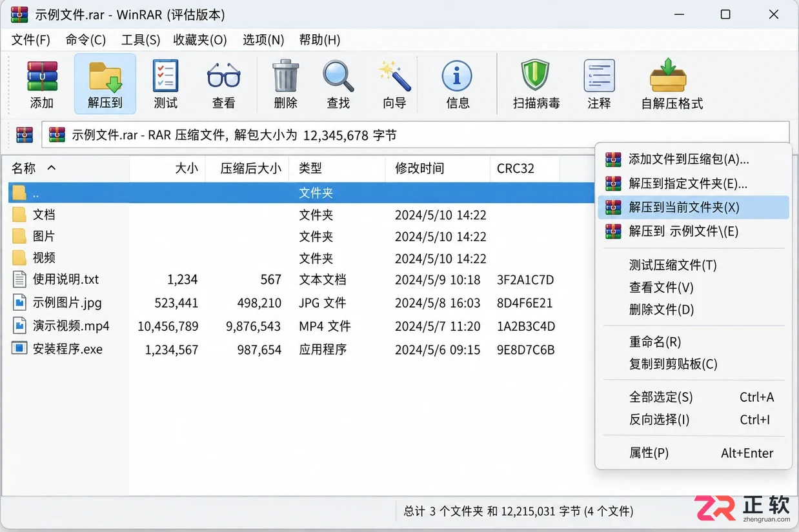
Task: Sort by the 修改时间 column header
Action: pos(438,168)
